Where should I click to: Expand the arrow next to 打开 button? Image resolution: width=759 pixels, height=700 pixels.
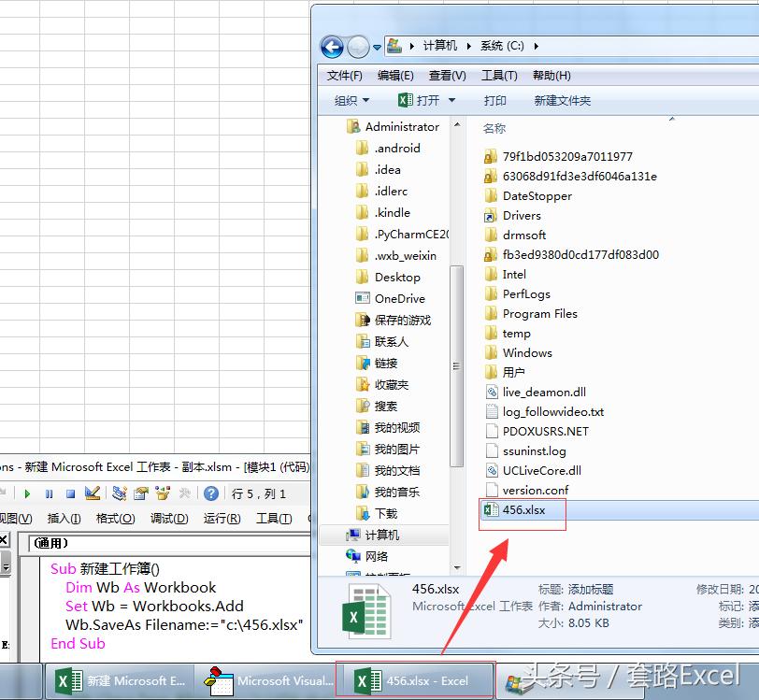point(452,101)
